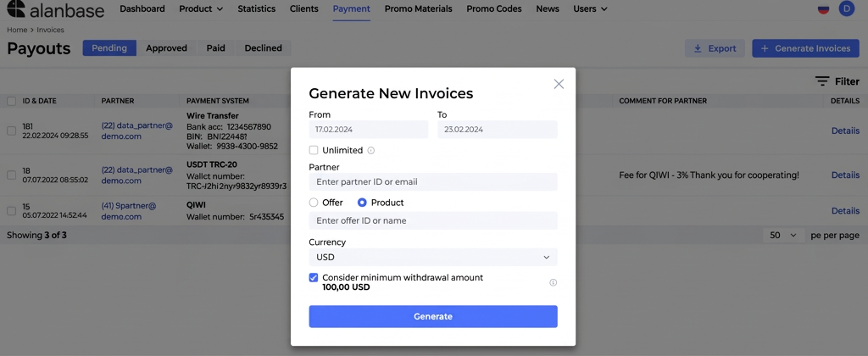Click the Invoices breadcrumb

coord(50,30)
